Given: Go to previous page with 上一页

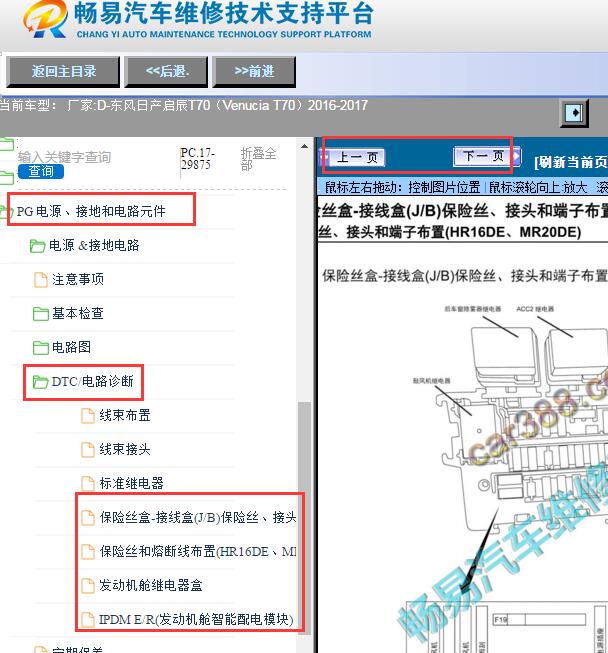Looking at the screenshot, I should (x=356, y=157).
